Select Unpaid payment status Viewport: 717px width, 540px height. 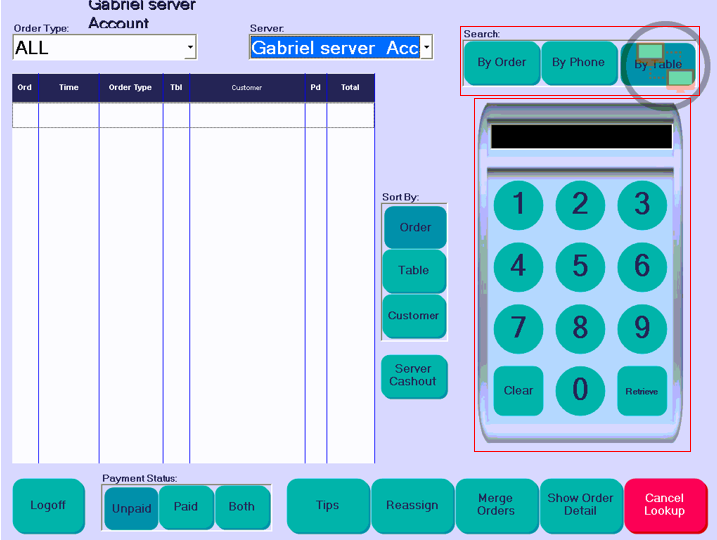pyautogui.click(x=131, y=507)
